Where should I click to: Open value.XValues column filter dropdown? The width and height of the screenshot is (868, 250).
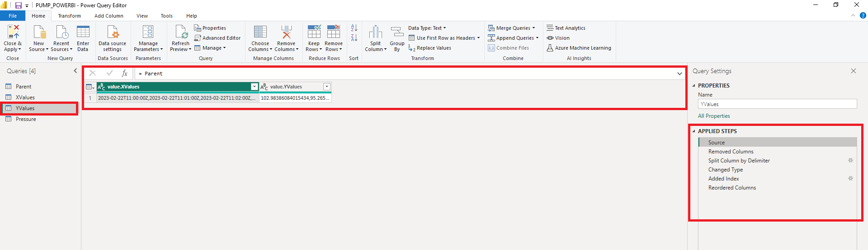click(254, 87)
